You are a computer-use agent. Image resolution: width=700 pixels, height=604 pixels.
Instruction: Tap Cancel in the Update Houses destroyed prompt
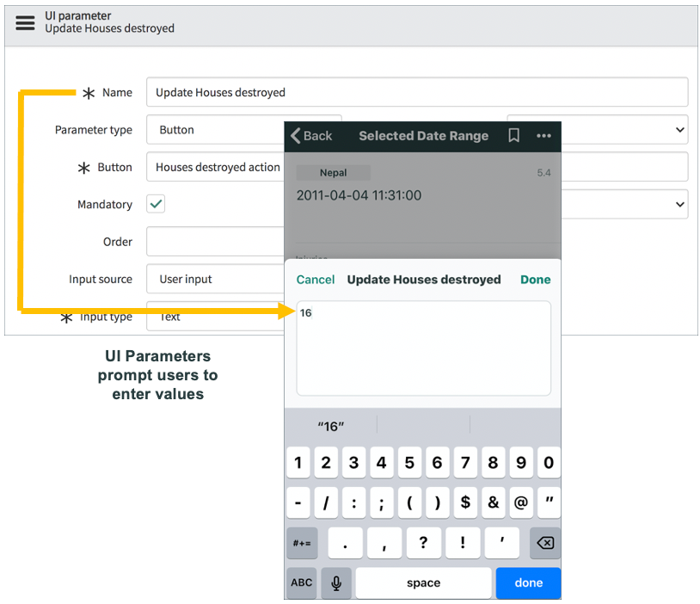pyautogui.click(x=316, y=280)
